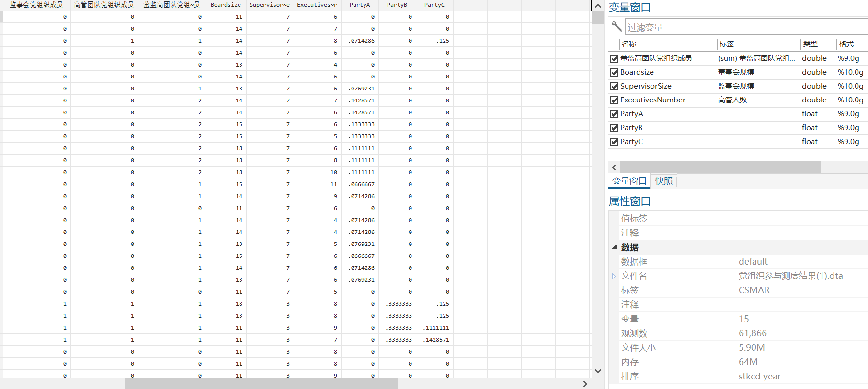Click the Executives cell with value 10
Viewport: 868px width, 389px height.
coord(317,172)
